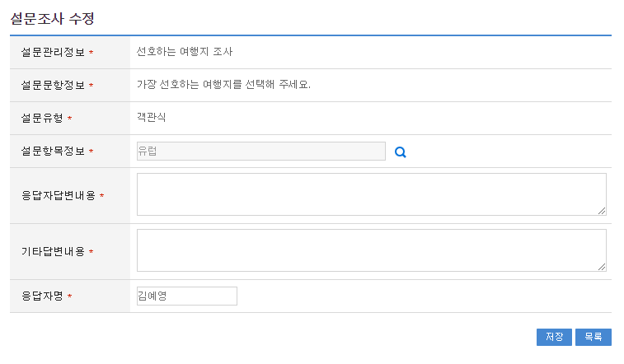Click the 설문유형 label
Viewport: 624px width, 364px height.
click(43, 119)
